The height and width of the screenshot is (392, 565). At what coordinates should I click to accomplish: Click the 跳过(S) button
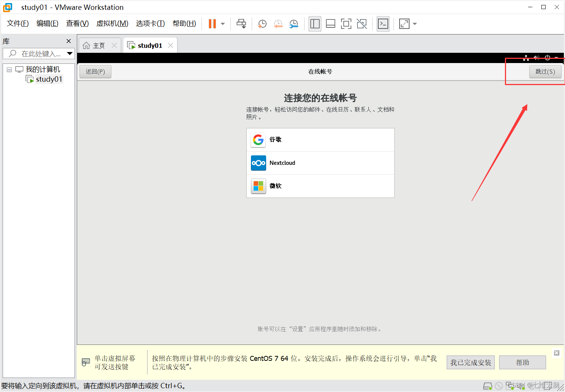545,71
